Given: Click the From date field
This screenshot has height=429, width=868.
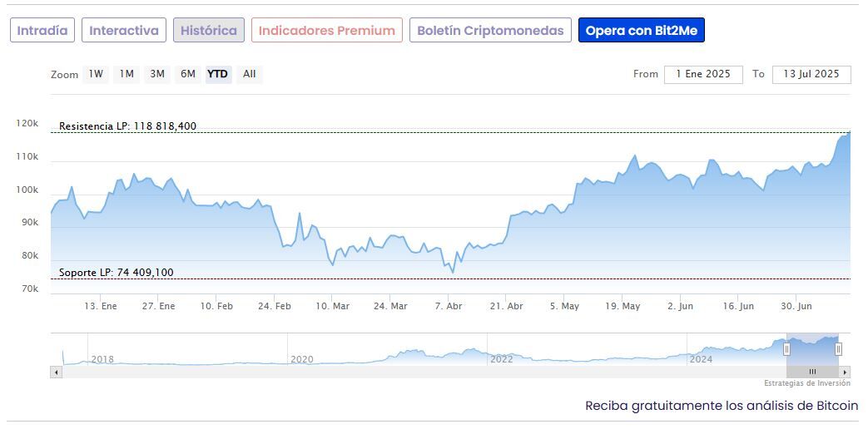Looking at the screenshot, I should (703, 74).
